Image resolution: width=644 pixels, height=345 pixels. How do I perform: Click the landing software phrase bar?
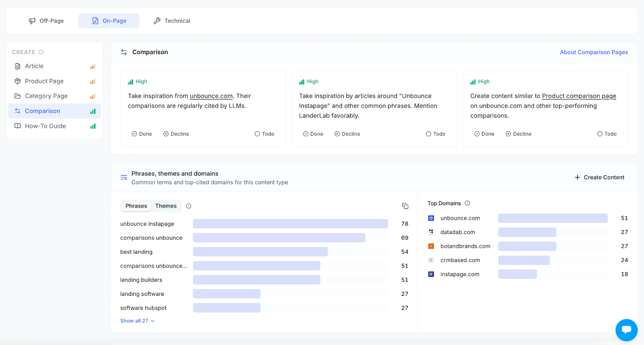(227, 294)
